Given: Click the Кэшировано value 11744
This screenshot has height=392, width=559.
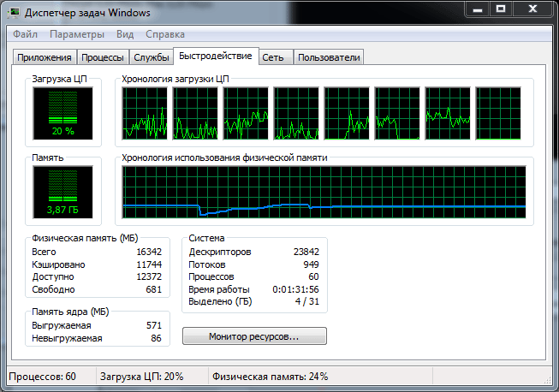Looking at the screenshot, I should 149,264.
